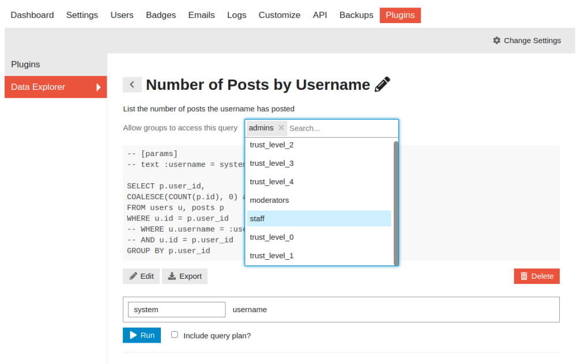Image resolution: width=588 pixels, height=364 pixels.
Task: Click the back chevron button
Action: (132, 85)
